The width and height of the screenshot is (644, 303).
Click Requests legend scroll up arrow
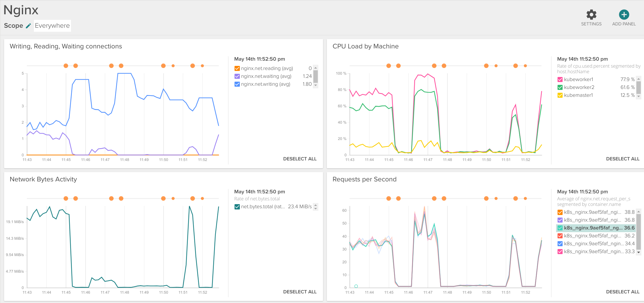coord(638,212)
